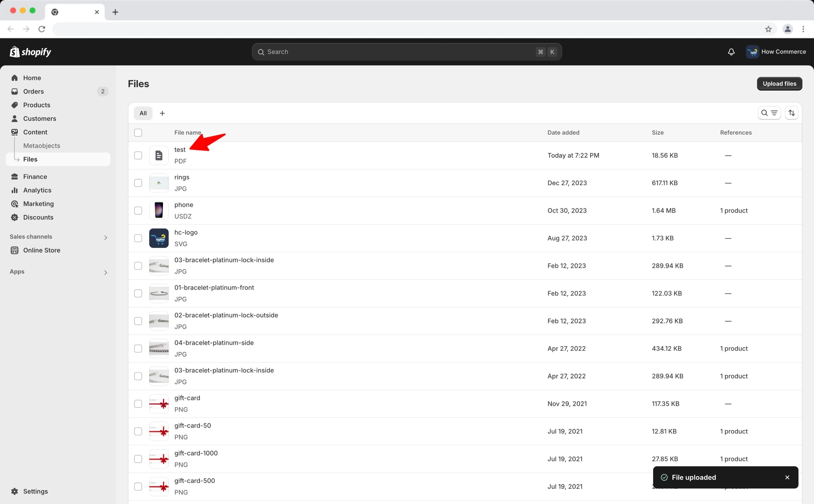The width and height of the screenshot is (814, 504).
Task: Click the File name column header
Action: pyautogui.click(x=187, y=133)
